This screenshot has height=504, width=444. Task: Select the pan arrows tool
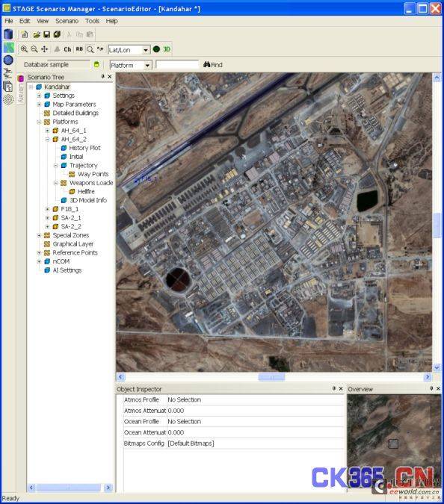tap(44, 49)
